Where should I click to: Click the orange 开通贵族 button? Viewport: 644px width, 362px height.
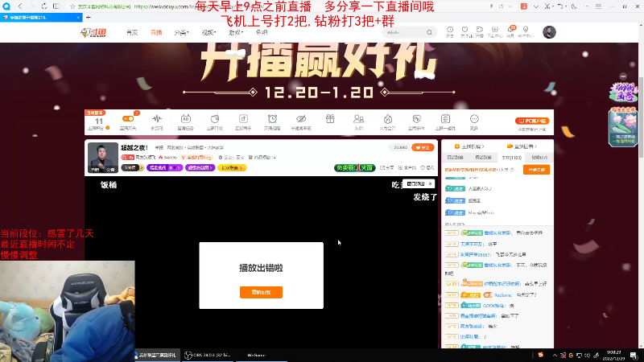(x=536, y=170)
